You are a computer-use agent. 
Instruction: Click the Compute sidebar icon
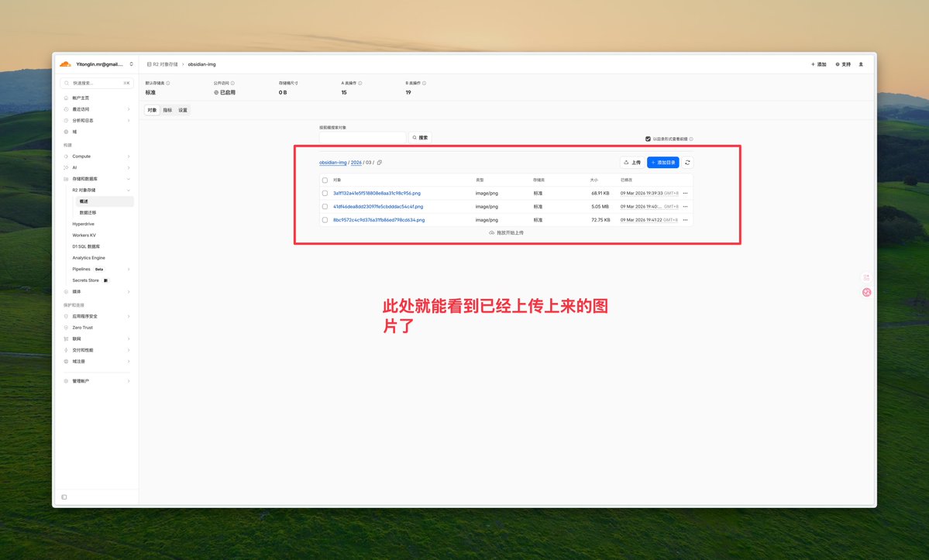66,156
